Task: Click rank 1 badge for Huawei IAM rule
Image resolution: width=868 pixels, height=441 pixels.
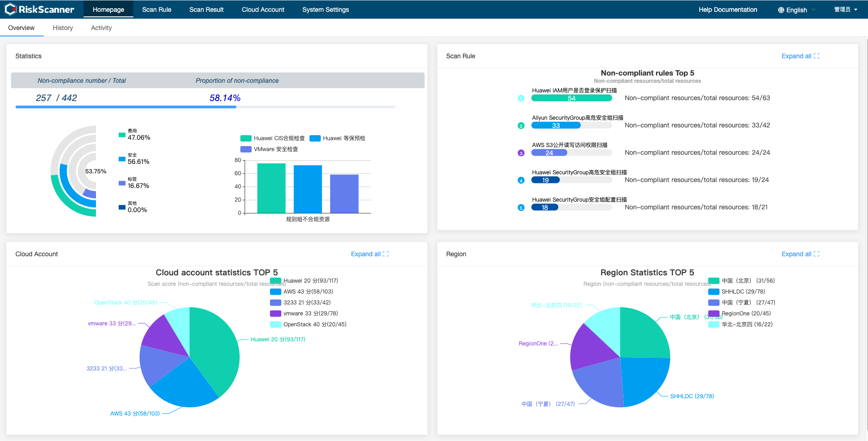Action: [521, 98]
